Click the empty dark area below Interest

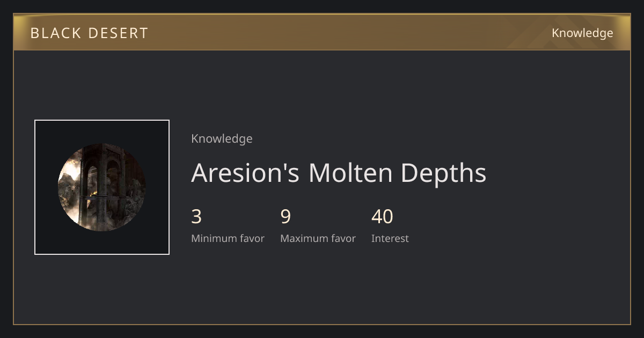pos(390,284)
